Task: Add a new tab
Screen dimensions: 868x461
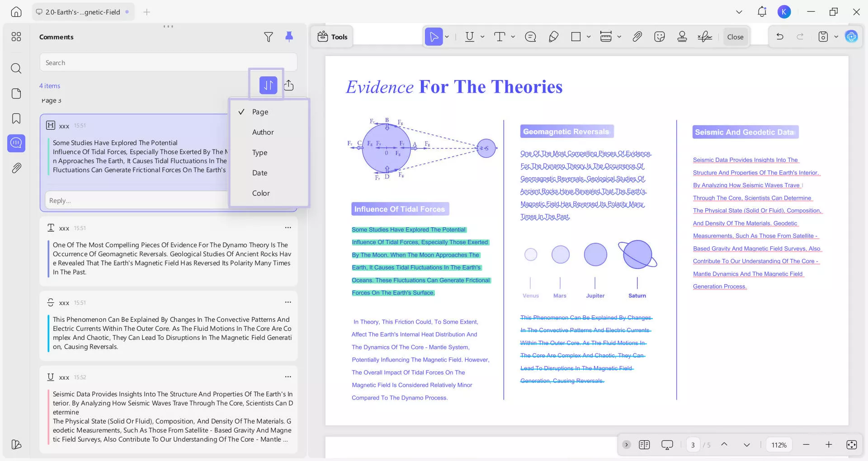Action: coord(147,12)
